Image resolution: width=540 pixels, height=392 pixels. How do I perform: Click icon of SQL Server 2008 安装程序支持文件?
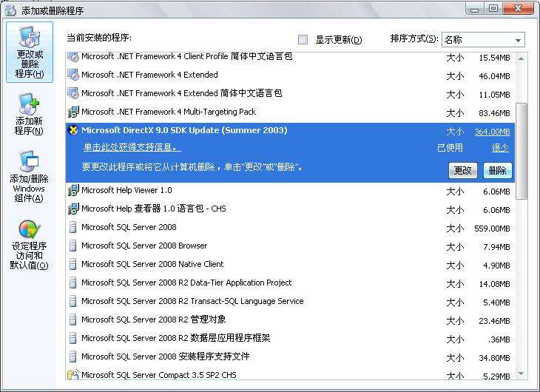72,356
